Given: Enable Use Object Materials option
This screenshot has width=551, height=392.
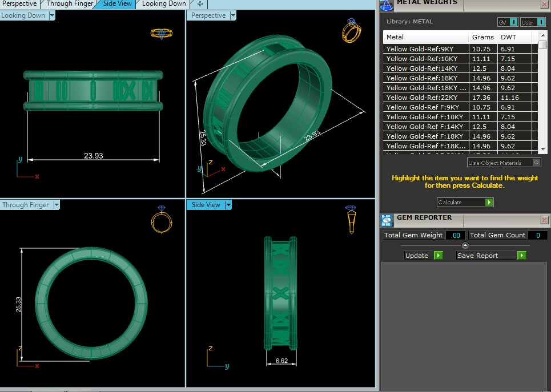Looking at the screenshot, I should [x=536, y=163].
